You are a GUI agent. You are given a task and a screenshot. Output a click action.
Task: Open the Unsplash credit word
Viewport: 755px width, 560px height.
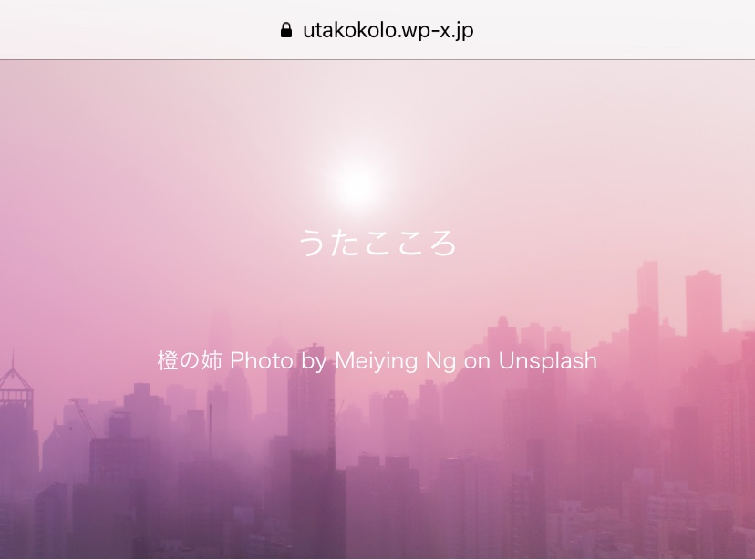point(547,361)
